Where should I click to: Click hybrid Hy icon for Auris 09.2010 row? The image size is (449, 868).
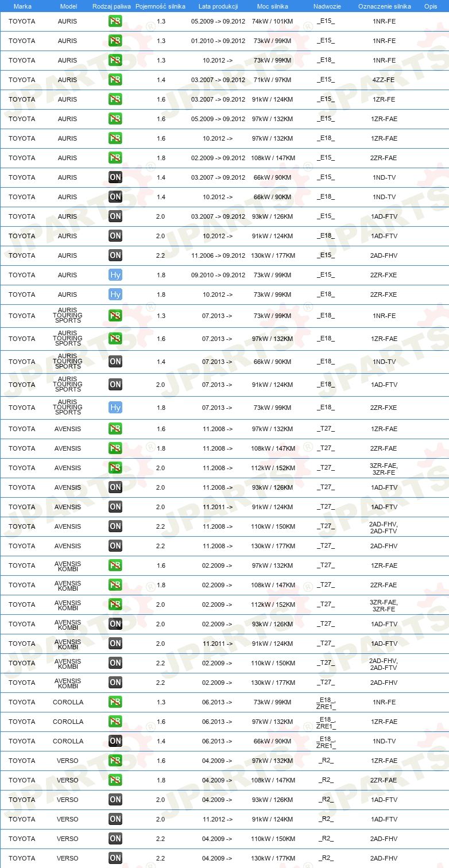coord(115,275)
